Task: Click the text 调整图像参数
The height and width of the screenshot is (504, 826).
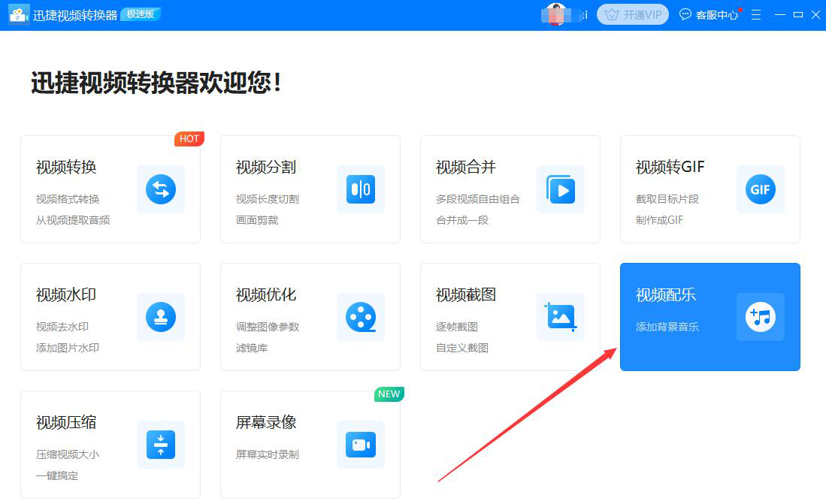Action: [267, 327]
